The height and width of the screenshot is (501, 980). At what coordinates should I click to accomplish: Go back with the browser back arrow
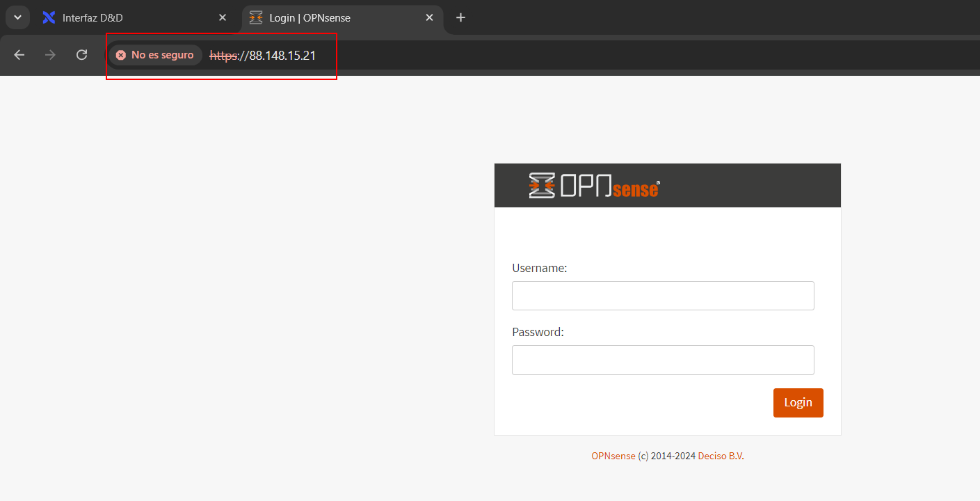(19, 55)
